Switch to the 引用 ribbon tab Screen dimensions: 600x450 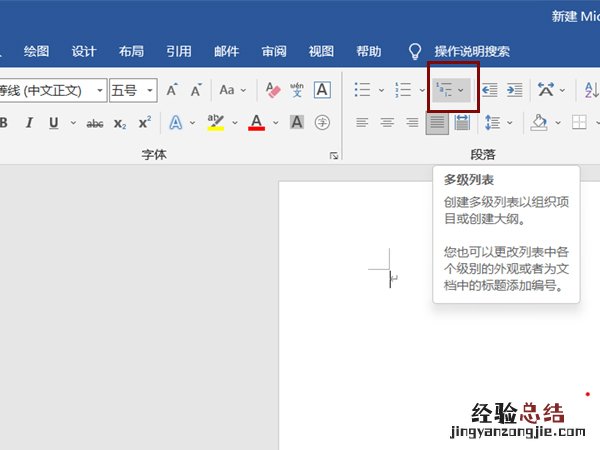tap(179, 51)
